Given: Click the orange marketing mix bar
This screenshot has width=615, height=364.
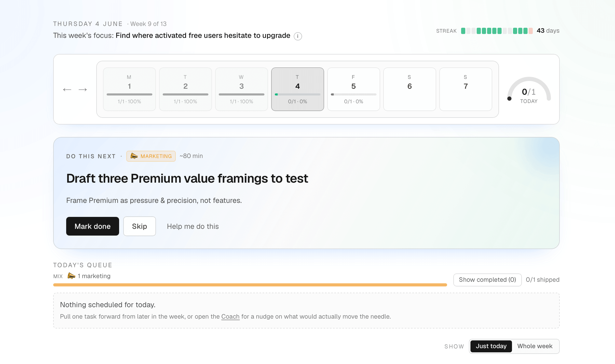Looking at the screenshot, I should 250,285.
